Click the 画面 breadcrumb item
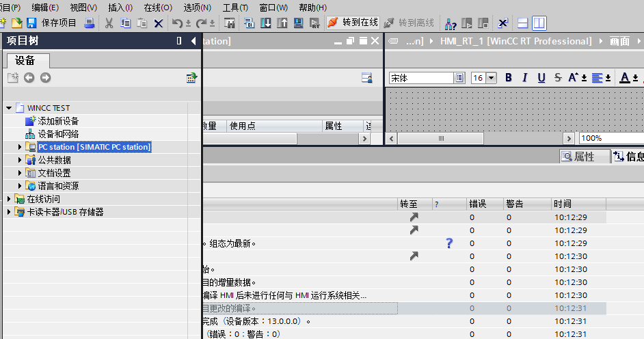This screenshot has height=339, width=644. (620, 41)
